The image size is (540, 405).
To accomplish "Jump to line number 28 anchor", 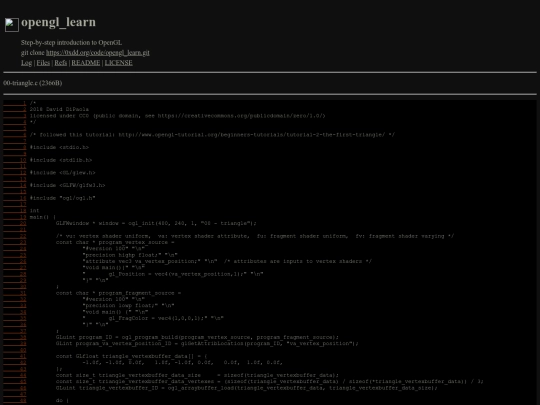I will click(15, 274).
